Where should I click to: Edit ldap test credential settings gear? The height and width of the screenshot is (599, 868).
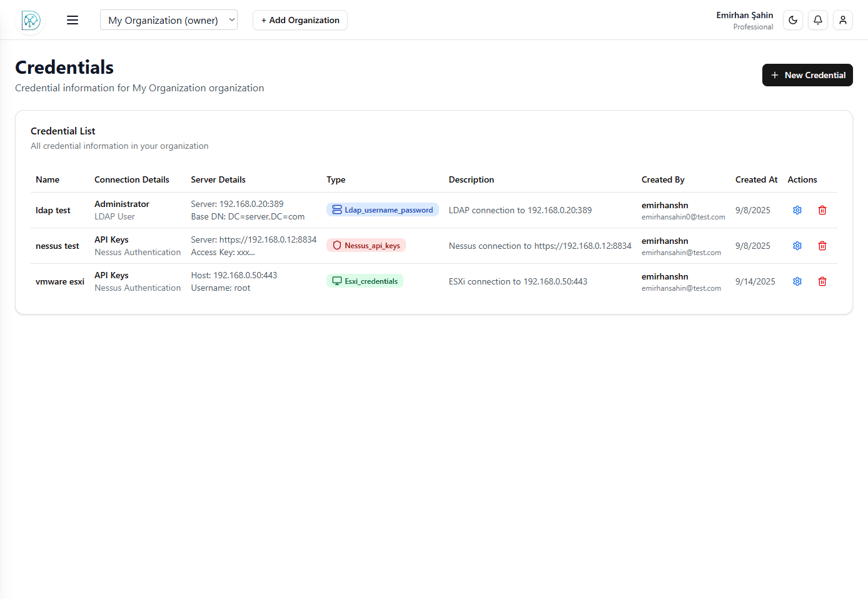[797, 210]
